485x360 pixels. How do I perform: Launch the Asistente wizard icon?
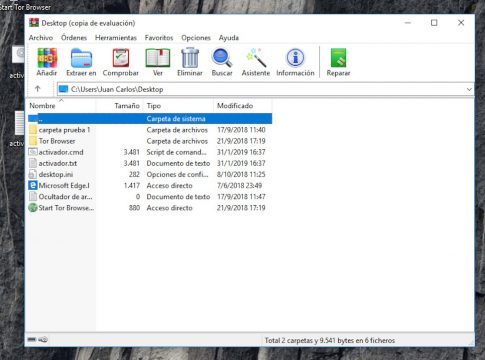(x=256, y=58)
